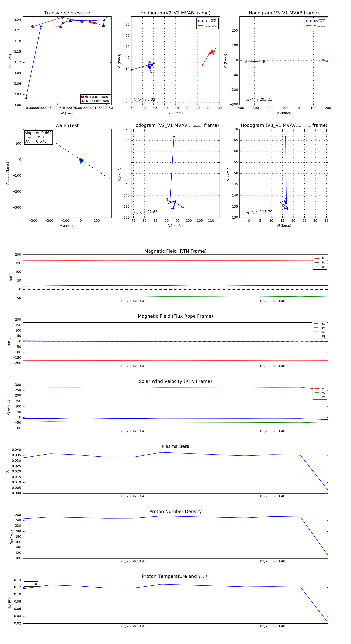Click the "Pt' (nPa)" y-axis label
This screenshot has width=351, height=644.
(10, 61)
